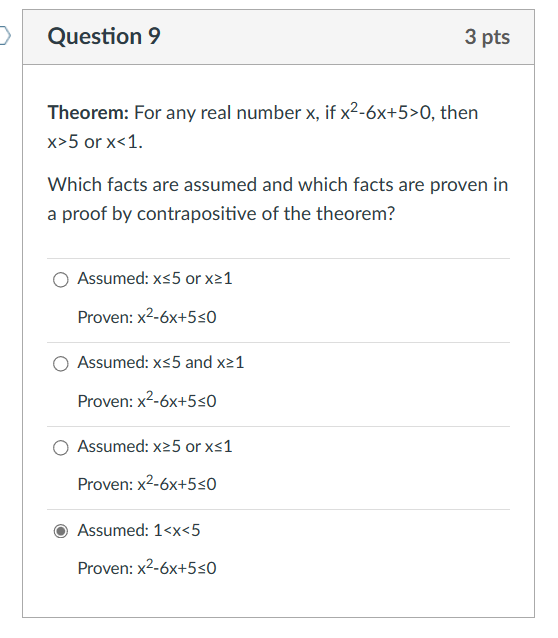Click the 'Assumed: x≤5 or x≥1' label

[155, 279]
